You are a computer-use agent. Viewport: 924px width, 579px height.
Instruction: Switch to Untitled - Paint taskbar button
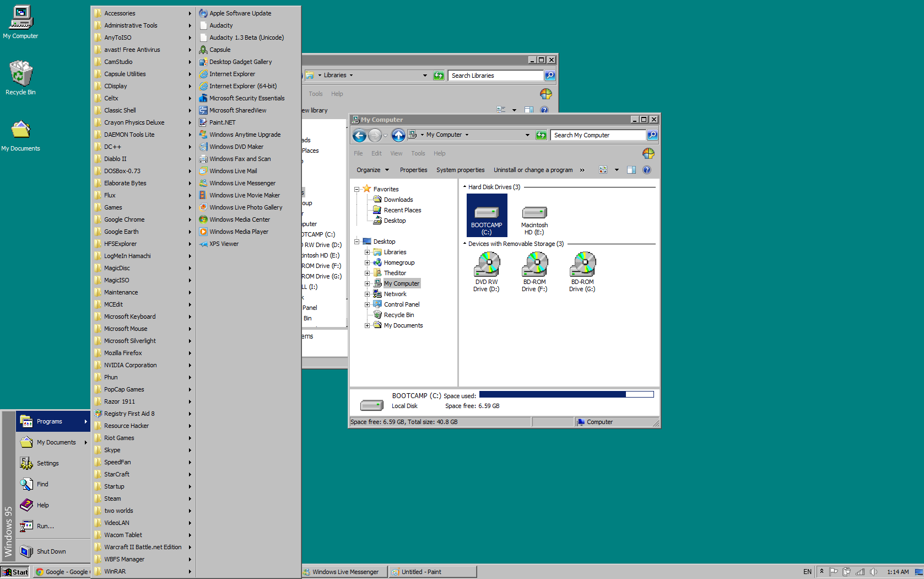click(432, 572)
